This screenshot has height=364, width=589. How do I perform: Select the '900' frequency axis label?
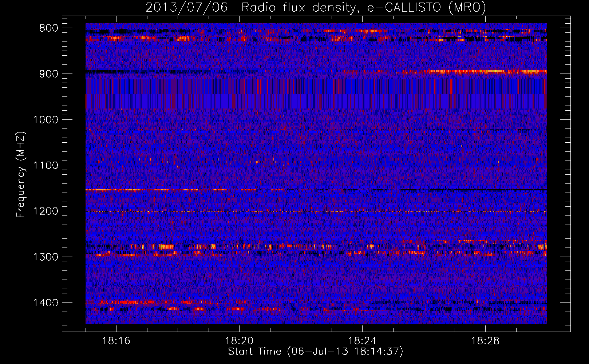pyautogui.click(x=49, y=74)
